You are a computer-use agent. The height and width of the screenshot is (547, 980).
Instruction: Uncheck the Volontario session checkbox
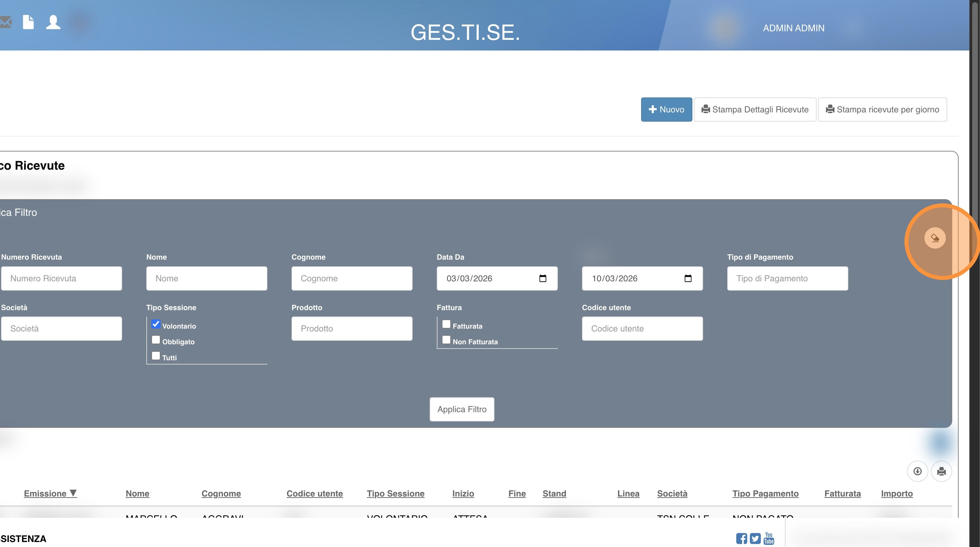pos(156,324)
